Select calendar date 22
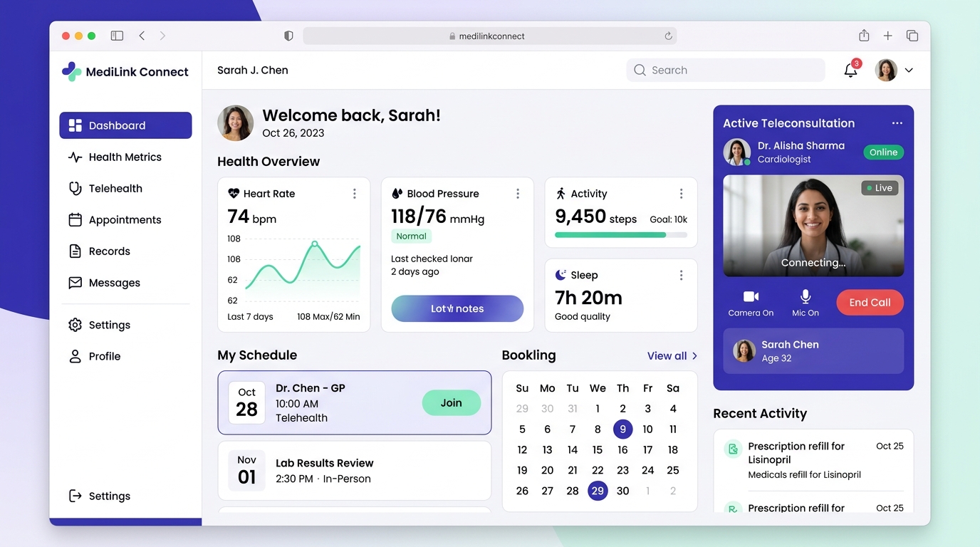Viewport: 980px width, 547px height. coord(598,471)
